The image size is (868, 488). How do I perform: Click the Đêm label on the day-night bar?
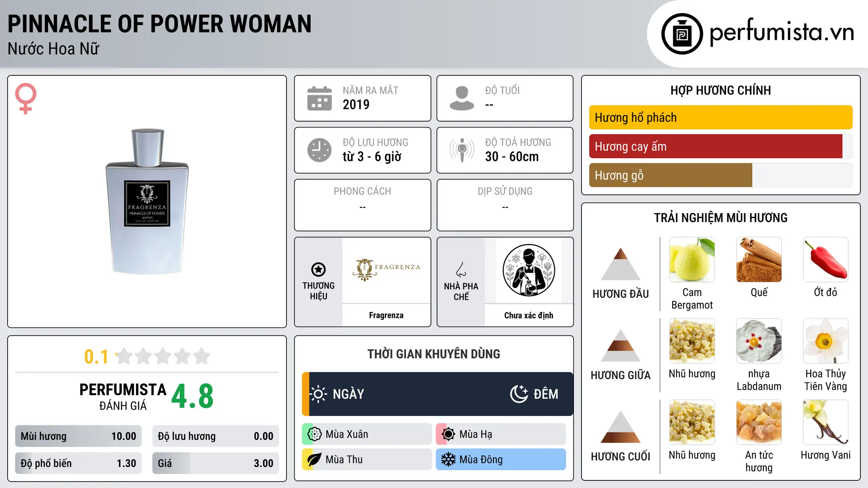click(546, 394)
